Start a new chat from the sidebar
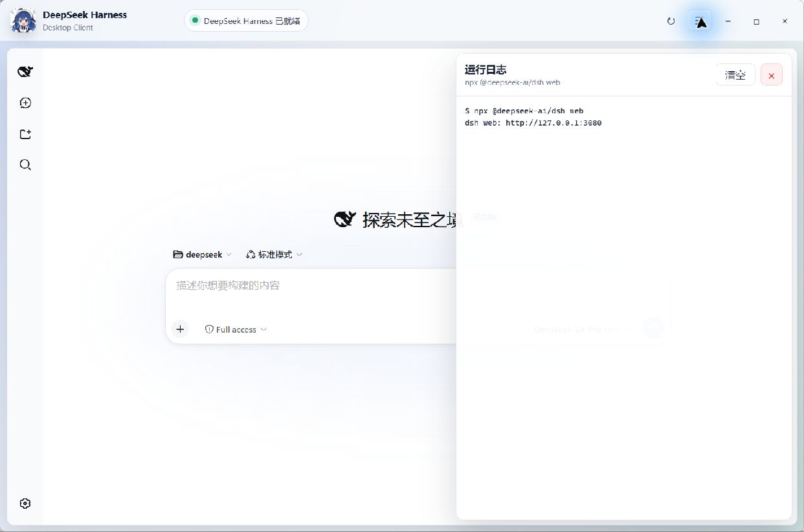The image size is (804, 532). [x=25, y=103]
